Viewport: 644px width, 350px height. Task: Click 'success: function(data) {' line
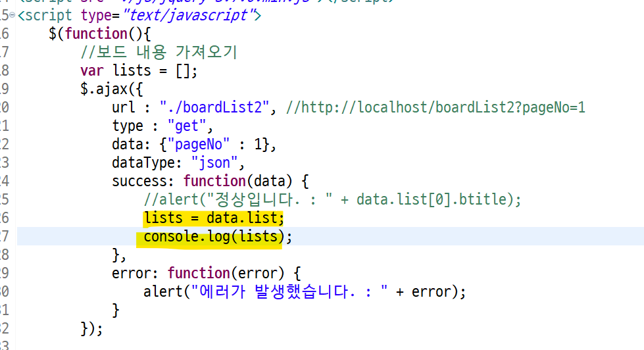click(211, 181)
